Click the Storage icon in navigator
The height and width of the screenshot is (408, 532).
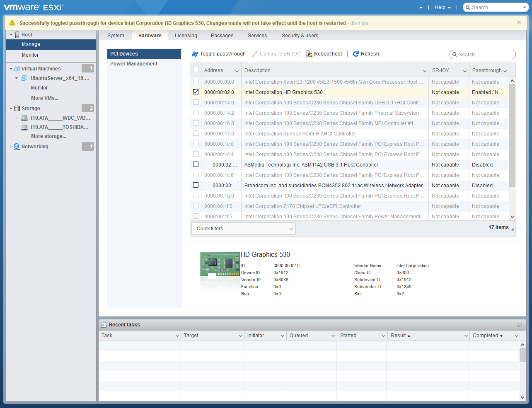[x=17, y=109]
